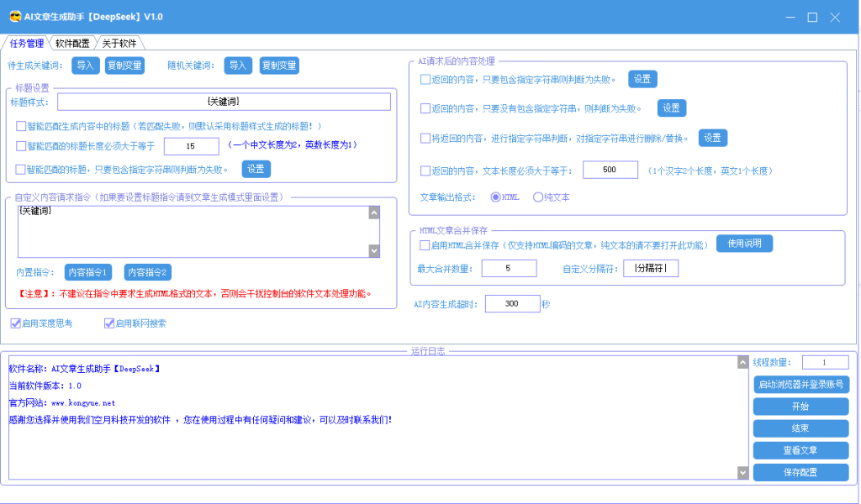This screenshot has height=504, width=861.
Task: Click 导入 next to 待生成关键词
Action: click(x=85, y=66)
